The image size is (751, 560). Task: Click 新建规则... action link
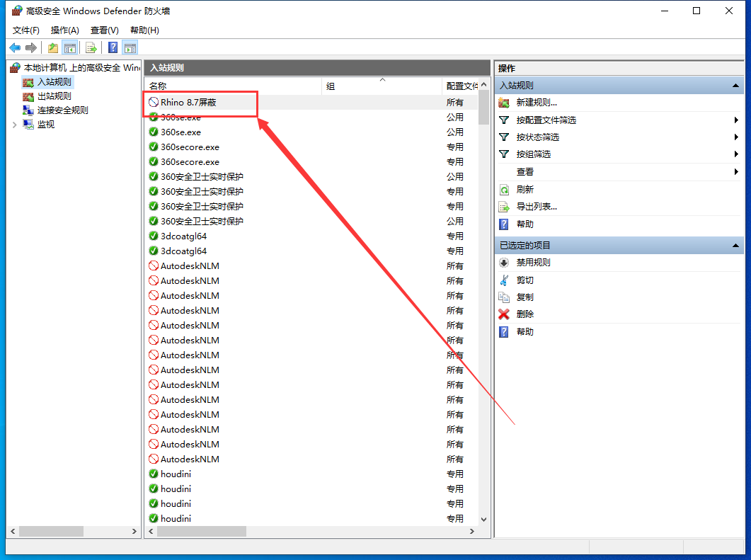point(537,103)
